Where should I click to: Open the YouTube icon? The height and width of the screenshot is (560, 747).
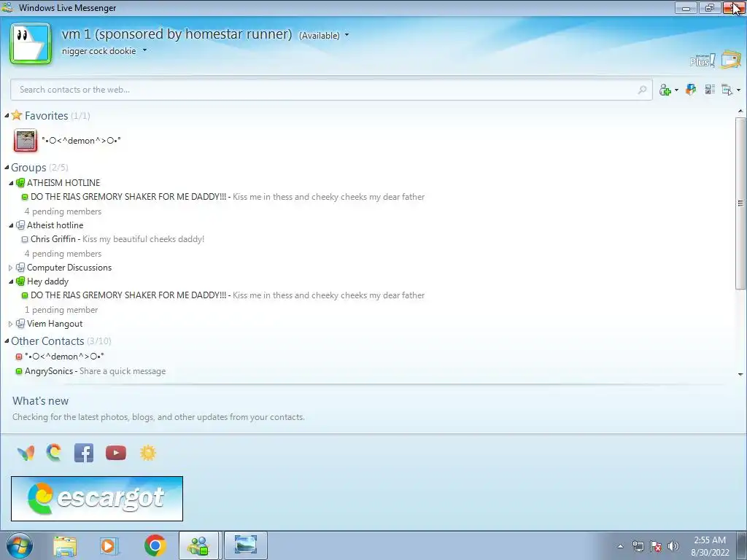point(116,453)
